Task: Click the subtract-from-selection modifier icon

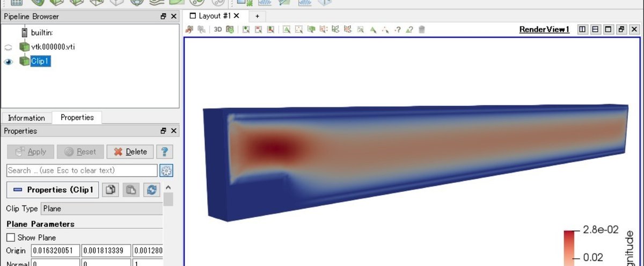Action: tap(258, 30)
